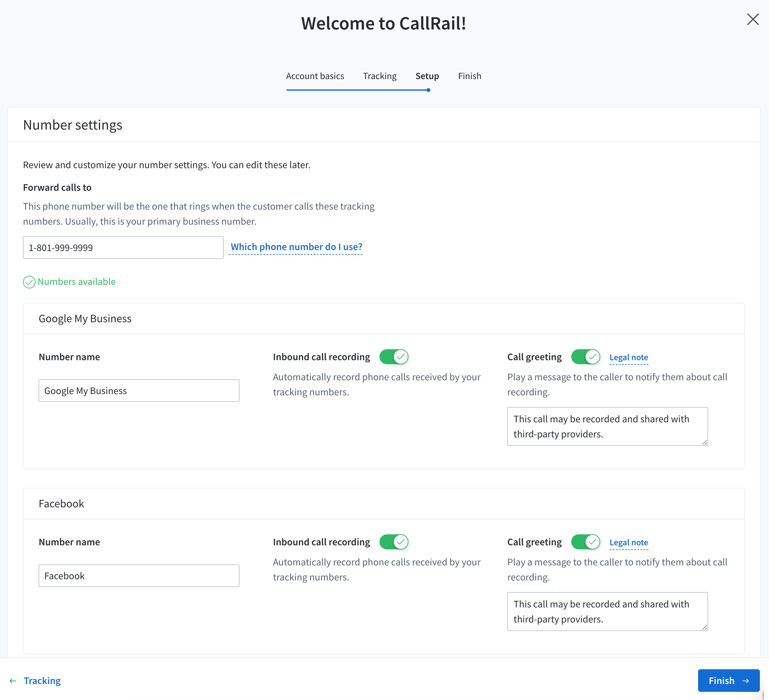Go back using the Tracking link
Image resolution: width=769 pixels, height=700 pixels.
(42, 681)
